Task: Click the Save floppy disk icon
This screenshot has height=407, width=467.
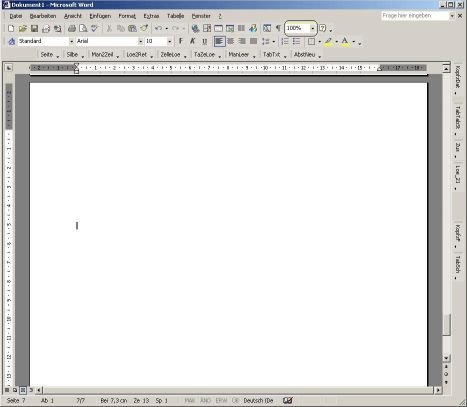Action: point(34,28)
